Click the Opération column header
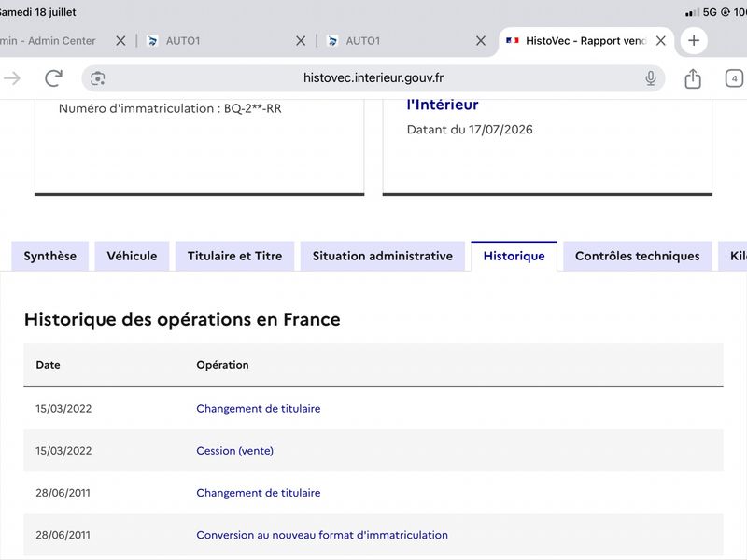The height and width of the screenshot is (560, 747). 222,365
